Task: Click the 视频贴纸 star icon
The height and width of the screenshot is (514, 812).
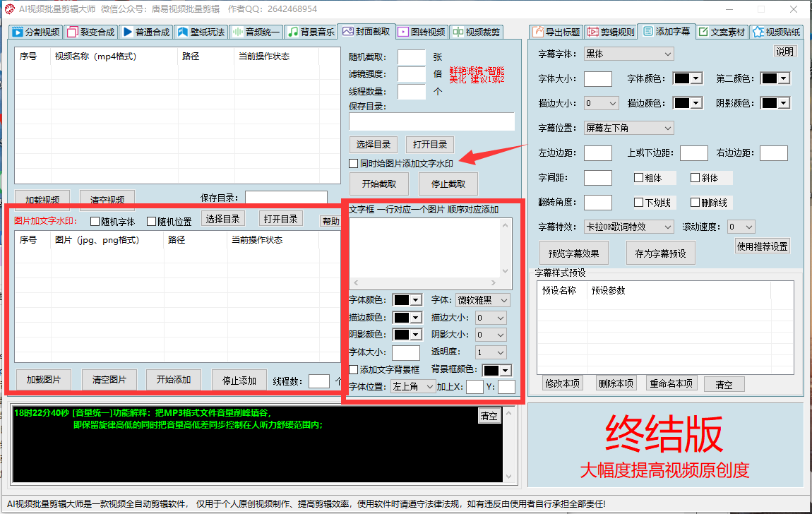Action: pos(758,32)
